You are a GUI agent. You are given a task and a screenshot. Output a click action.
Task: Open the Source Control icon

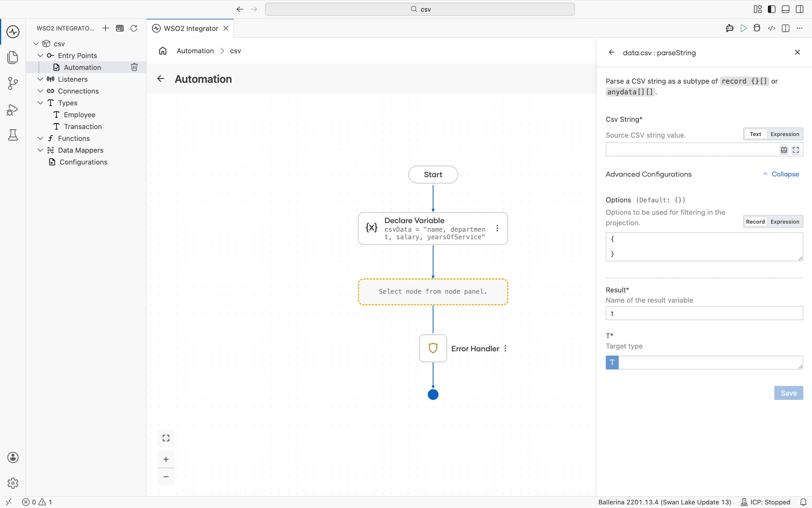point(13,83)
